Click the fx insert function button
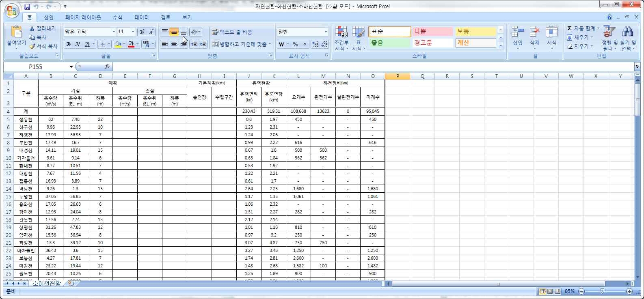The width and height of the screenshot is (644, 299). click(107, 67)
